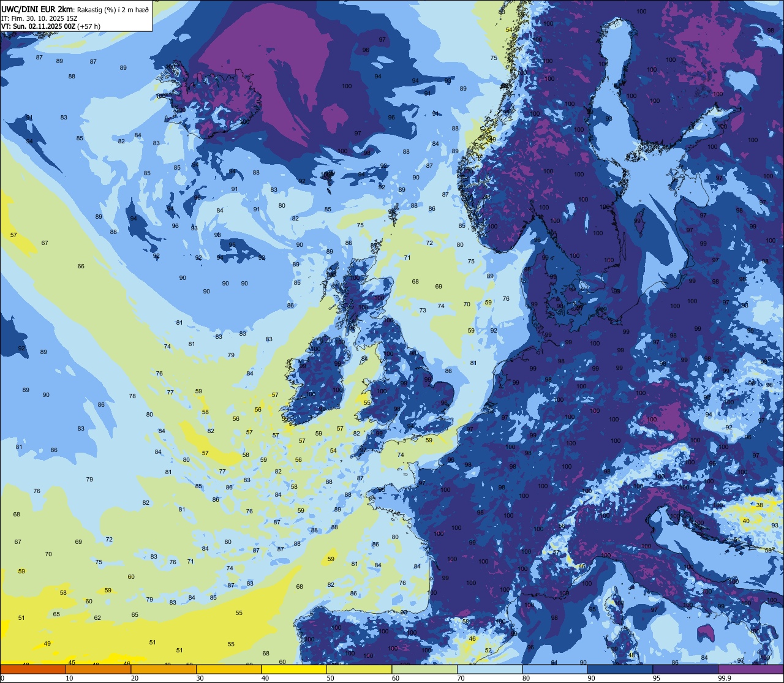Click the 50–60 pale yellow legend swatch

tap(359, 669)
